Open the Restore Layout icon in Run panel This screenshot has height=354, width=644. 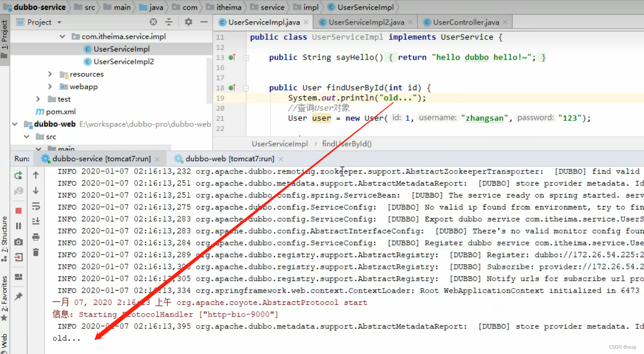(18, 277)
